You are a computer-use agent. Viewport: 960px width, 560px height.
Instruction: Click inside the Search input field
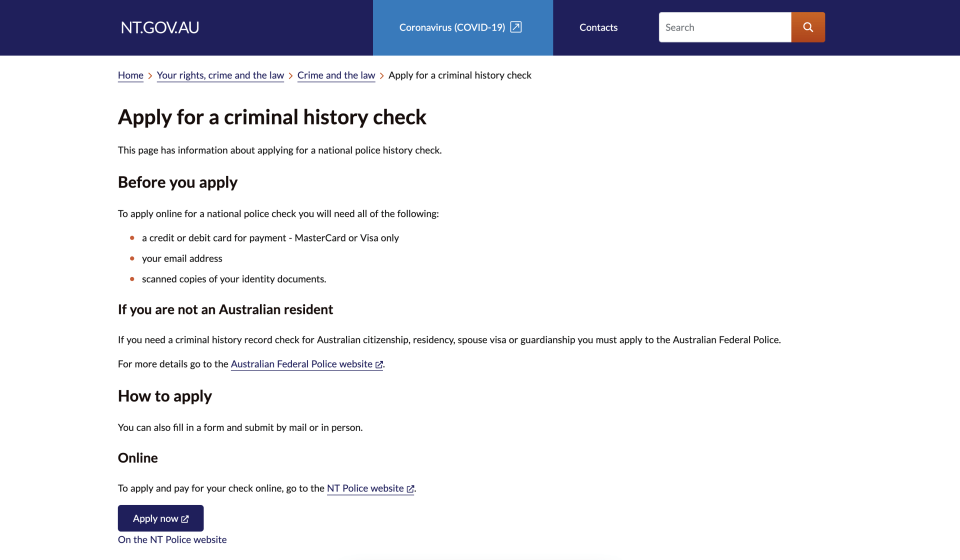tap(725, 27)
